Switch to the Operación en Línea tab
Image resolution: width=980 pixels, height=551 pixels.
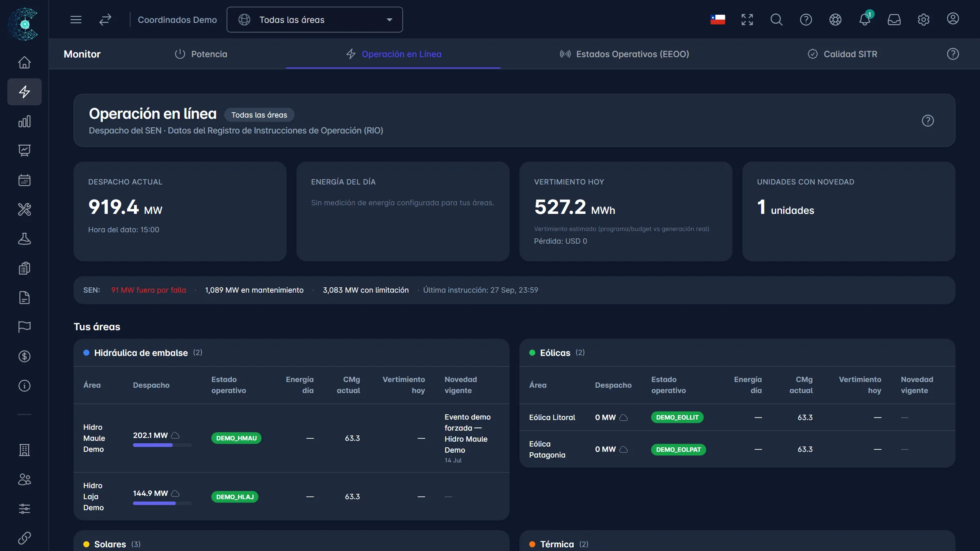point(393,54)
